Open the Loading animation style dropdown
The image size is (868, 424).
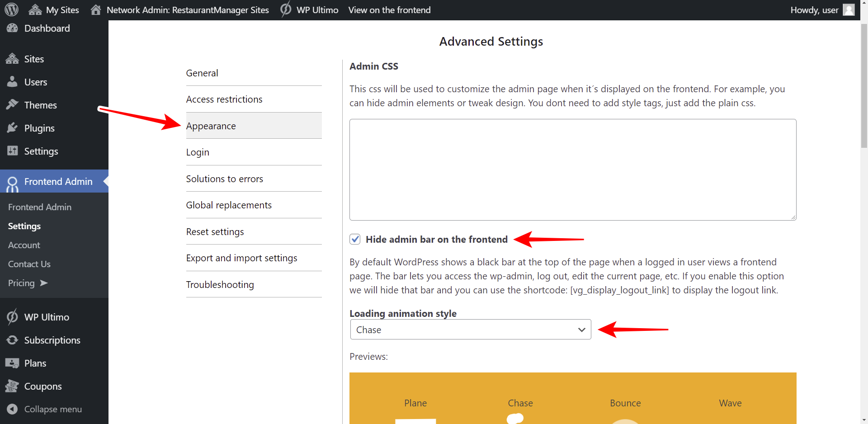pos(470,330)
